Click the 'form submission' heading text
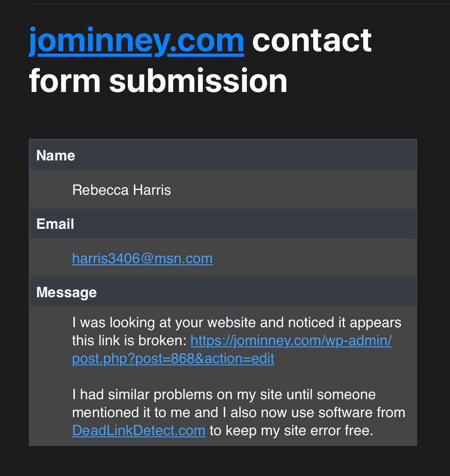 [x=158, y=80]
